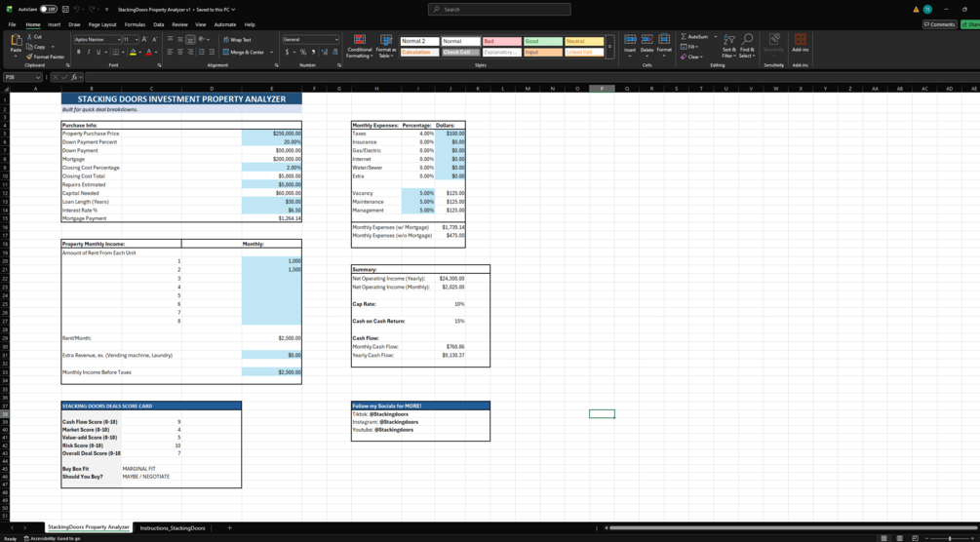Click the Comma Style icon
The width and height of the screenshot is (980, 542).
313,52
